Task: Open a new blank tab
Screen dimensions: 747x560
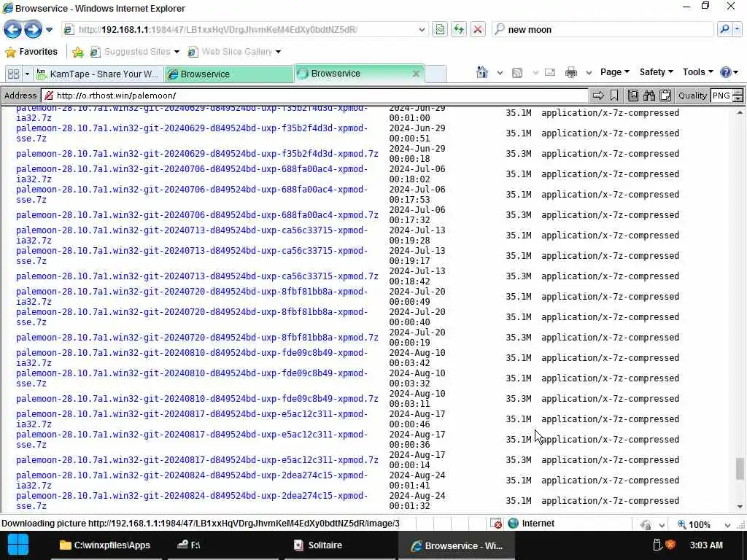Action: [x=436, y=74]
